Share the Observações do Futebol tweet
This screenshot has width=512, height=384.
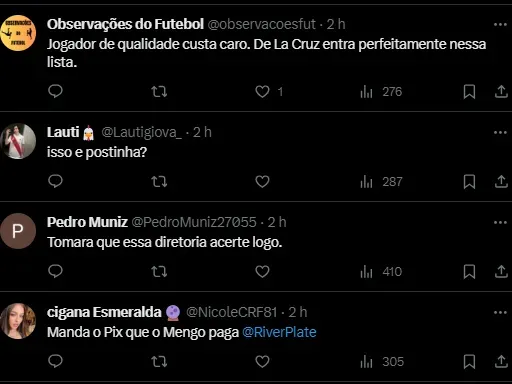click(501, 91)
